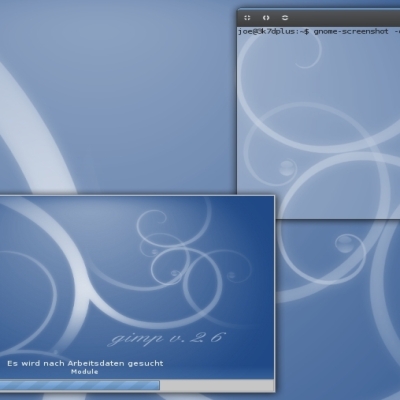Click the first terminal titlebar button with four-dot icon

pyautogui.click(x=247, y=18)
